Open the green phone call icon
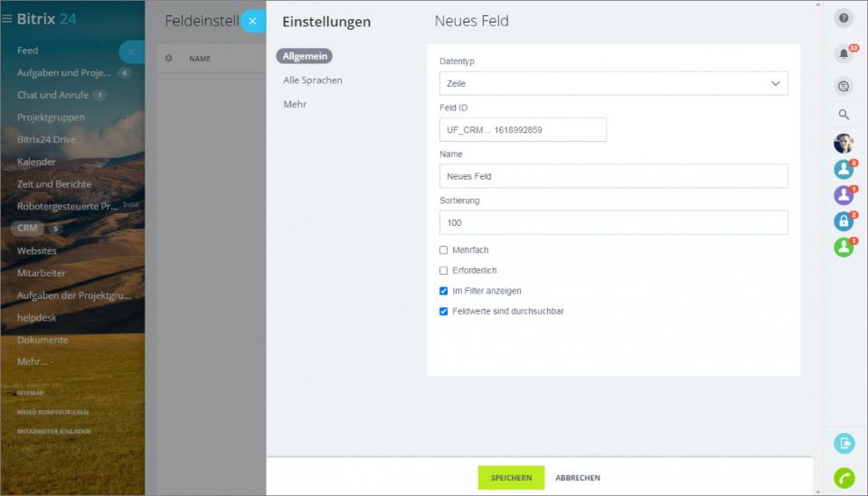This screenshot has height=496, width=868. click(844, 478)
